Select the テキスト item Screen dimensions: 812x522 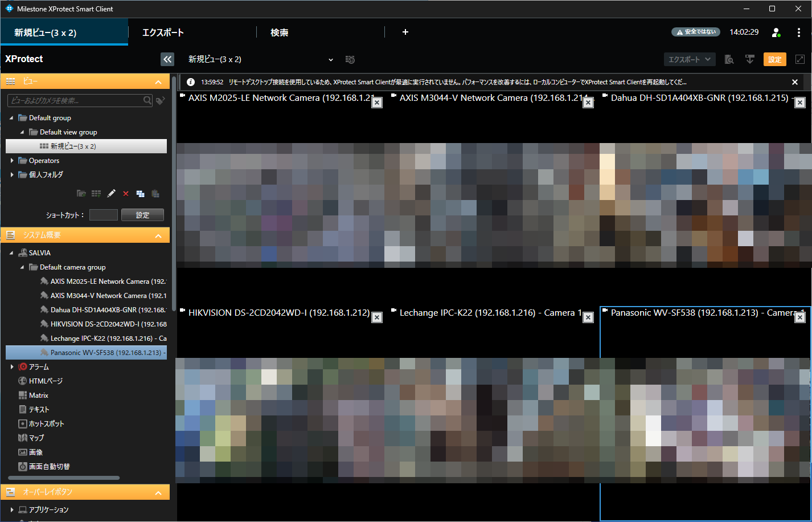pos(34,410)
